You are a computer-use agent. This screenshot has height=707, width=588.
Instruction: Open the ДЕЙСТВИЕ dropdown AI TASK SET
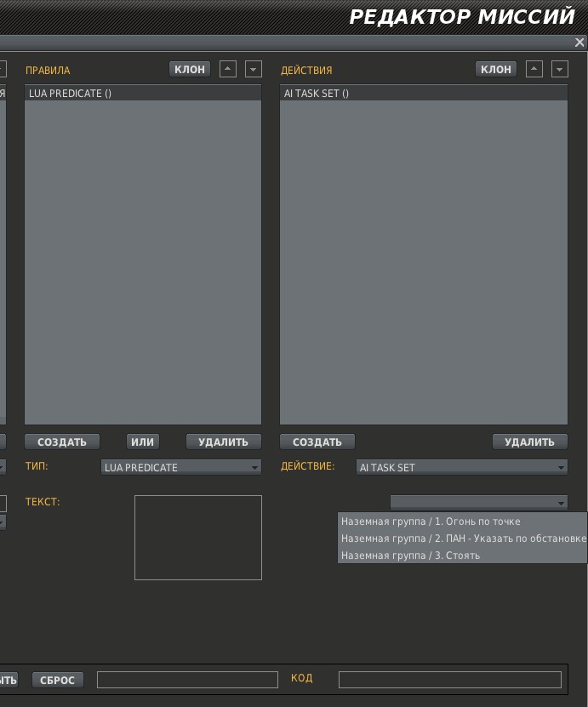coord(462,468)
